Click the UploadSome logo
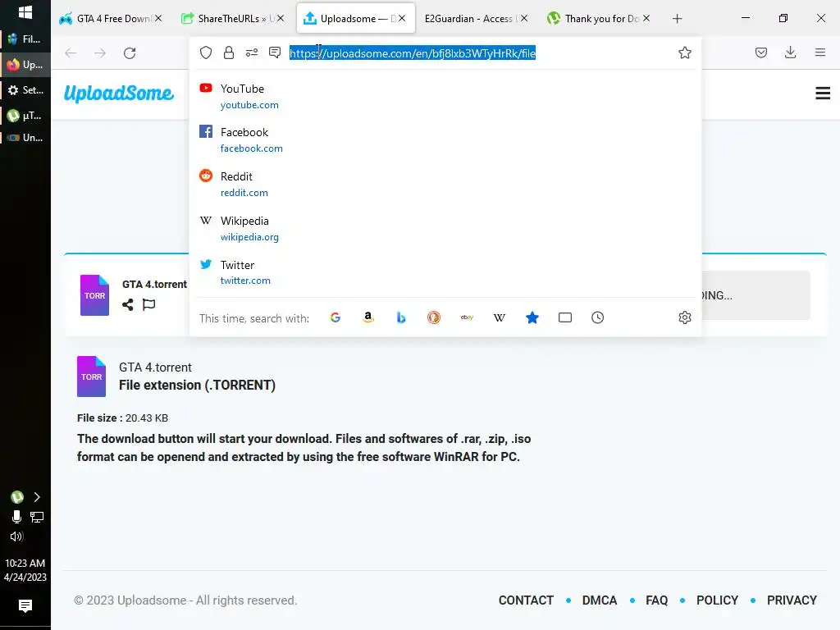 point(118,94)
